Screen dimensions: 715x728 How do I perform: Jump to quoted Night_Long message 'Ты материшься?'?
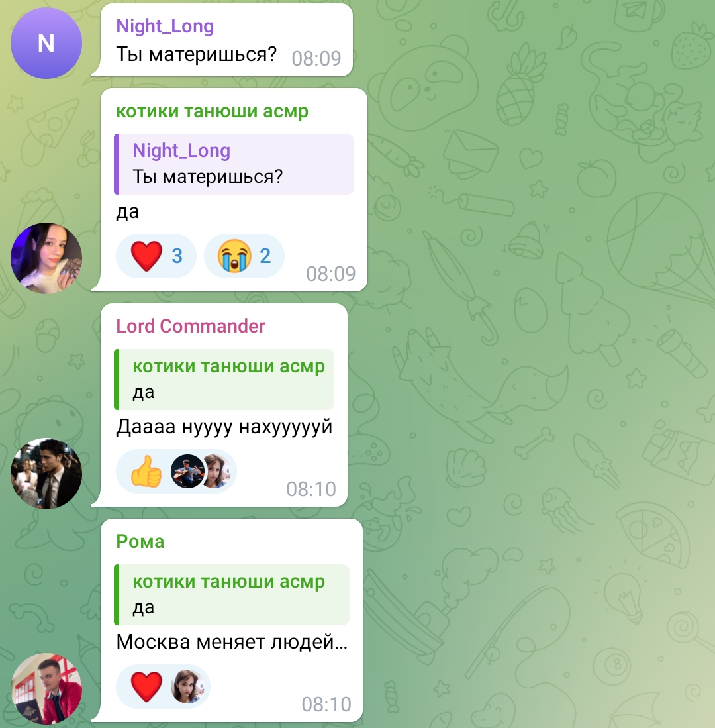tap(234, 164)
